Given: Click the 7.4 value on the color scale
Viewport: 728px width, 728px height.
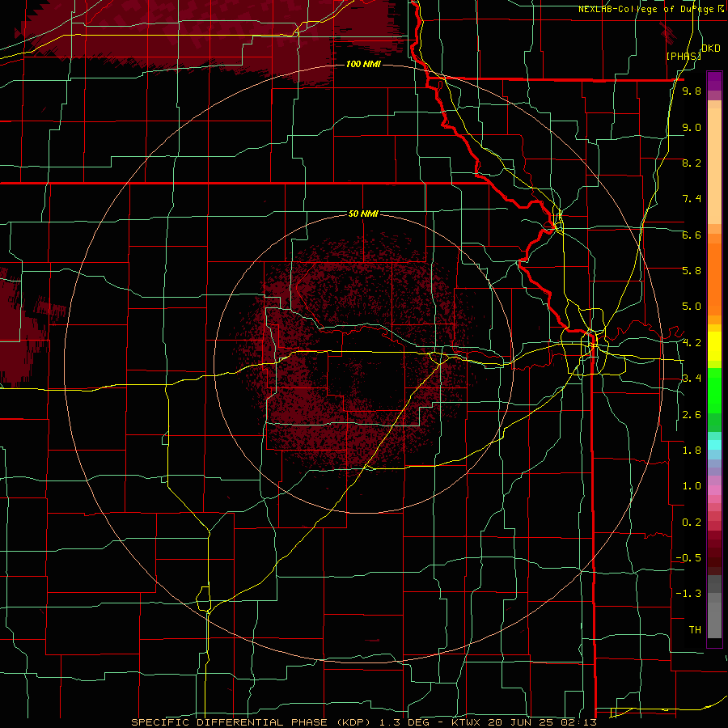Looking at the screenshot, I should 692,199.
